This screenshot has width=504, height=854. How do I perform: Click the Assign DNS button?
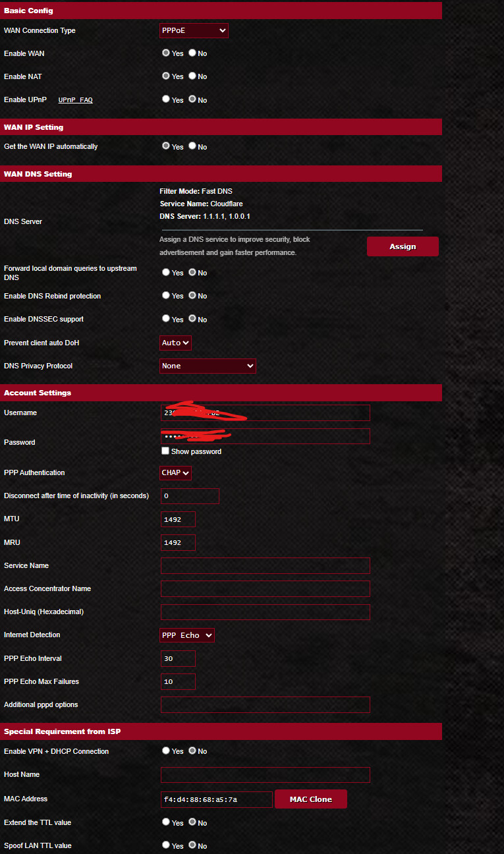coord(403,246)
